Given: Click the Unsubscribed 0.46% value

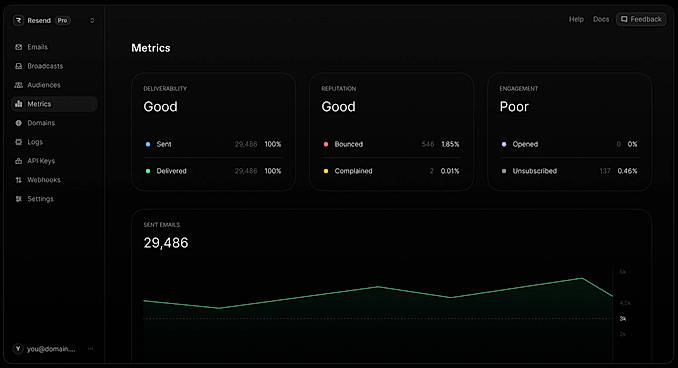Looking at the screenshot, I should 627,171.
